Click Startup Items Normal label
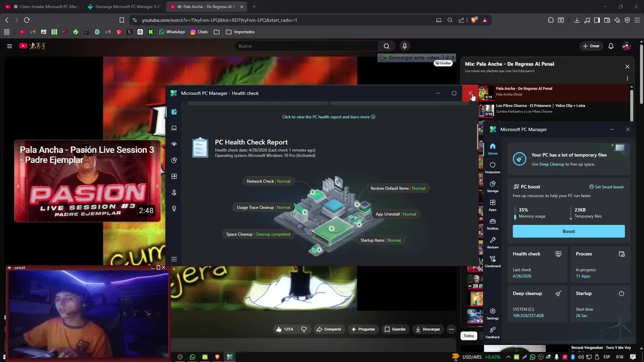 pyautogui.click(x=380, y=240)
